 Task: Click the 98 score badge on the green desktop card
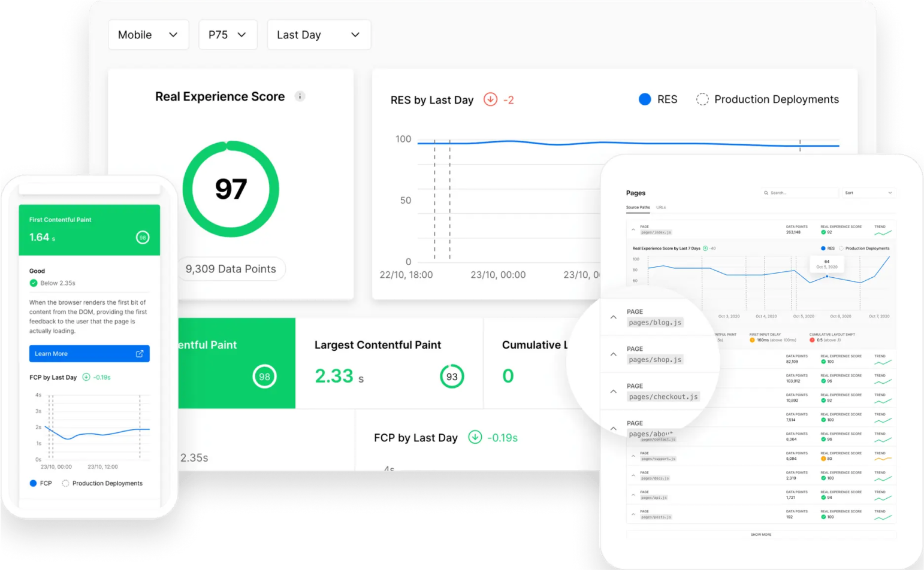pos(264,377)
